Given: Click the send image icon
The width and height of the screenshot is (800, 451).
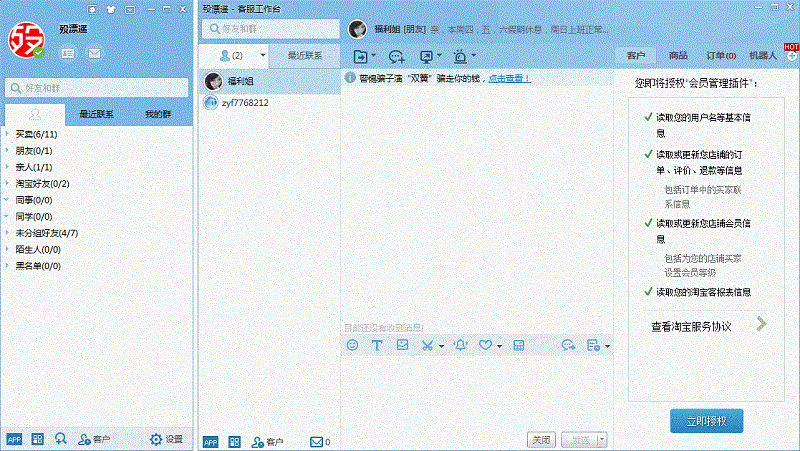Looking at the screenshot, I should (x=403, y=345).
